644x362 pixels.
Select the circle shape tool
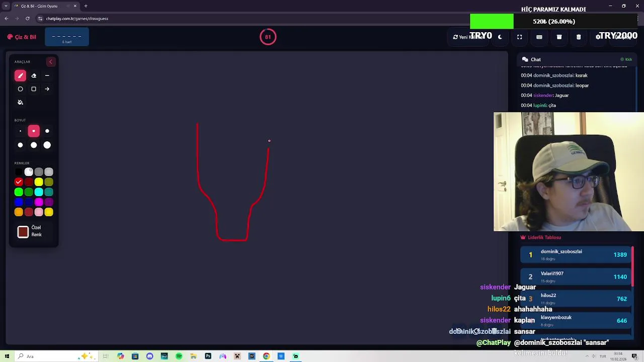[20, 89]
